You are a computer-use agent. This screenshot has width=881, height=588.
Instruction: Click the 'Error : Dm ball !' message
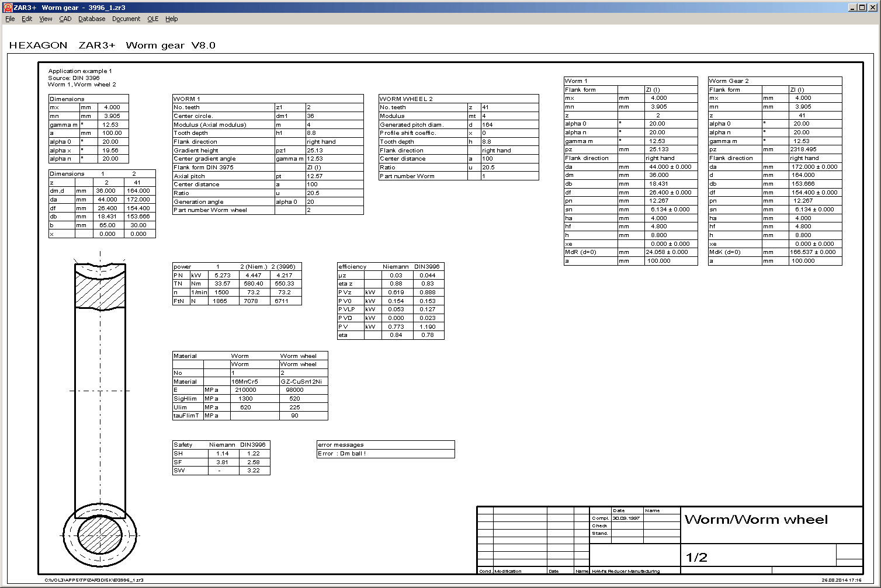point(342,454)
